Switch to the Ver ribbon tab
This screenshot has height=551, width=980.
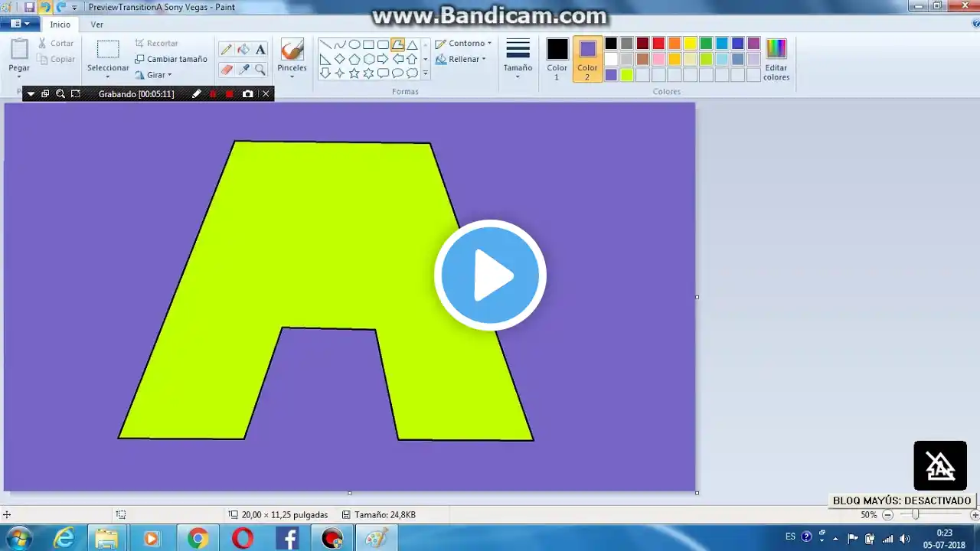click(x=97, y=24)
